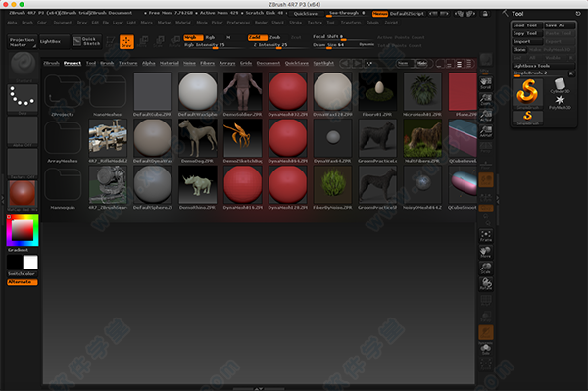
Task: Toggle the Dynamic draw size option
Action: 366,44
